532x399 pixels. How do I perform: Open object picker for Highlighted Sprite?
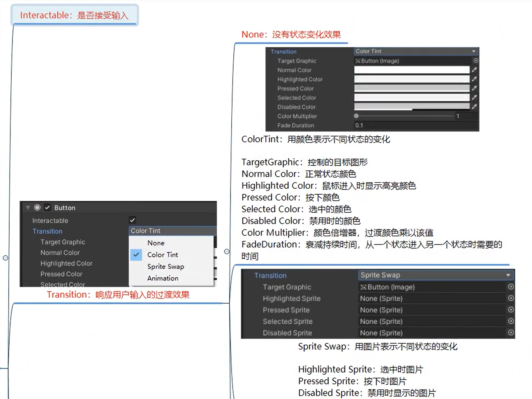(511, 298)
